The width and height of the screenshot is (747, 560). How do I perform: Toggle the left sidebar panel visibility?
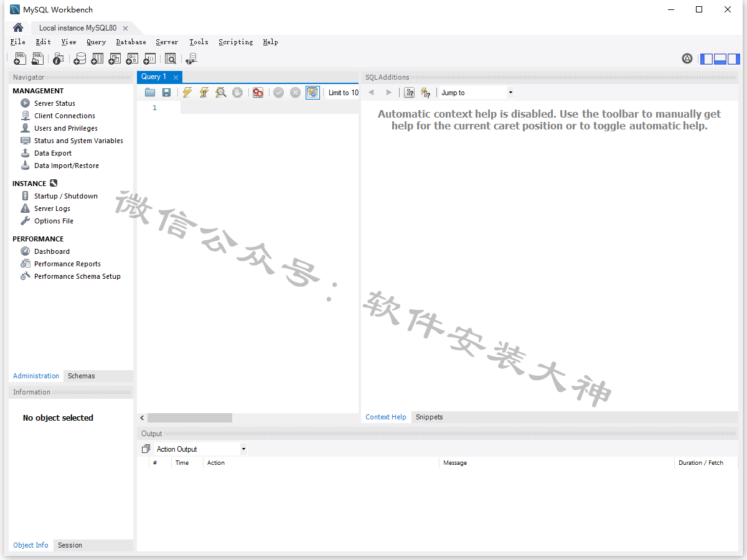(707, 59)
